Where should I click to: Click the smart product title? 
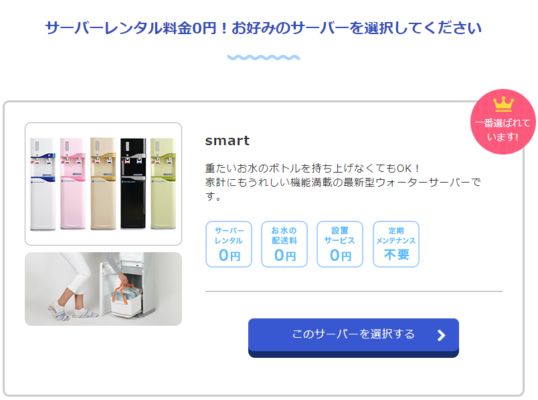coord(227,141)
